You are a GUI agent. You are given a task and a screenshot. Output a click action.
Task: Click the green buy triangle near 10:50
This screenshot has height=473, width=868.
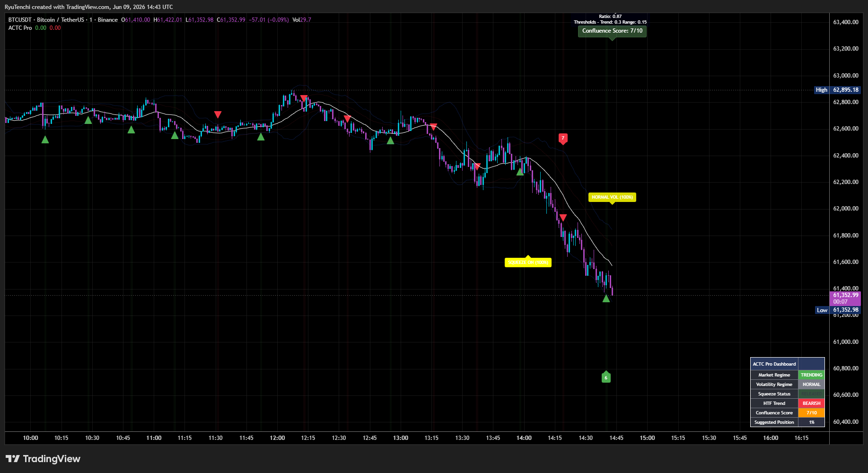(131, 130)
